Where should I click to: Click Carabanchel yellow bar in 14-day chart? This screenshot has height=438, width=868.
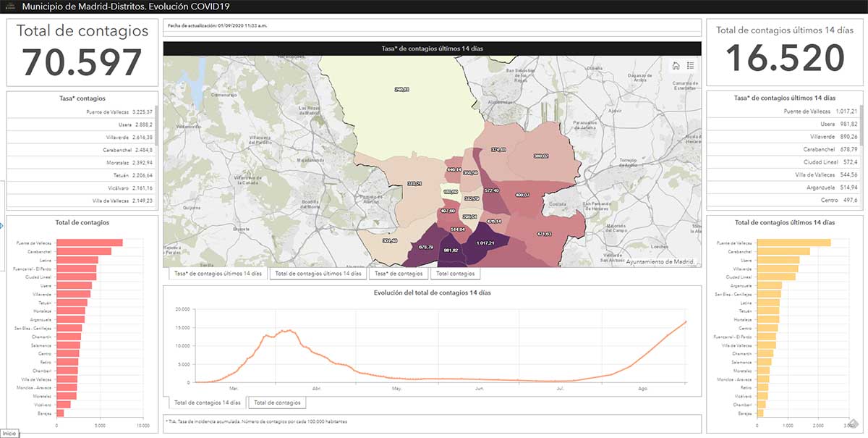tap(784, 252)
